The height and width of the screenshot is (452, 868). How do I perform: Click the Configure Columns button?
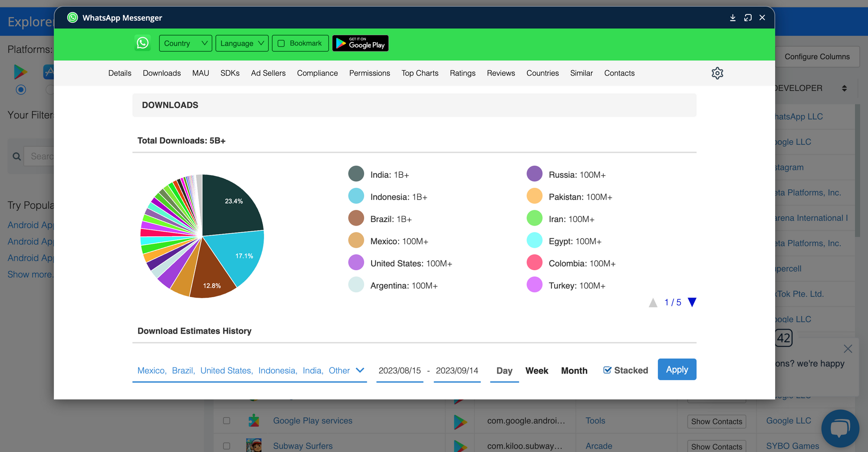coord(817,57)
